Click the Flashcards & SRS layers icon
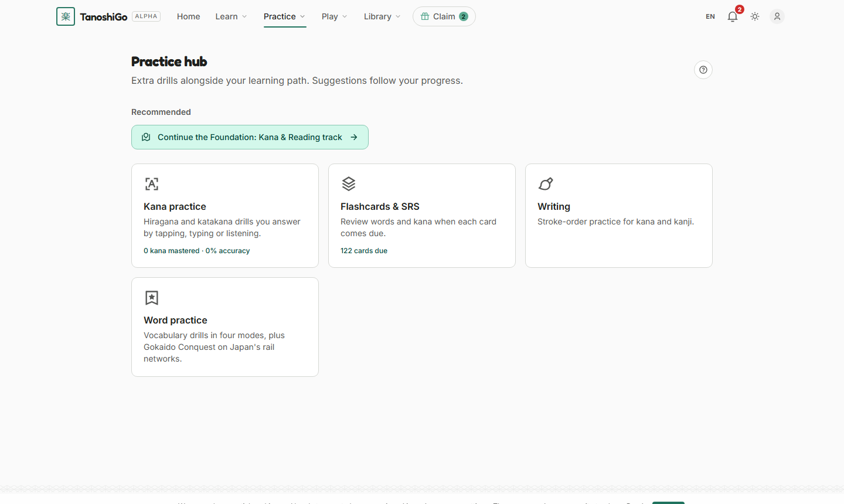Image resolution: width=844 pixels, height=504 pixels. [x=349, y=184]
